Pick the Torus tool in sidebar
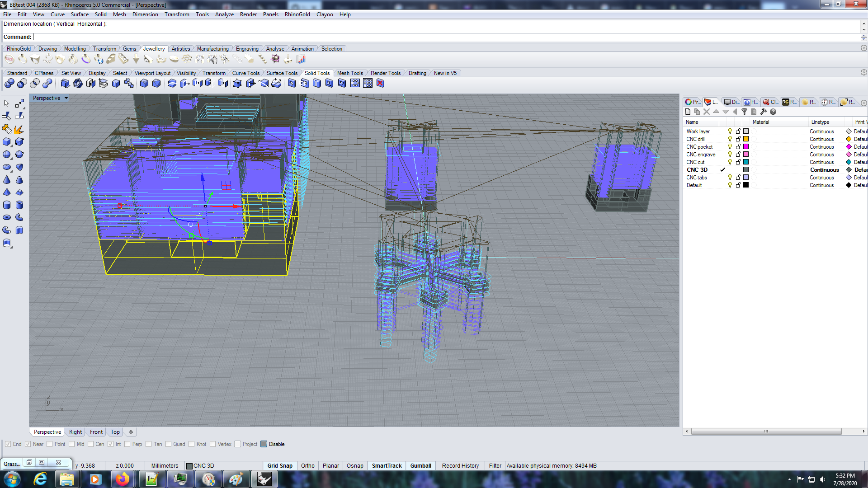Viewport: 868px width, 488px height. (x=7, y=218)
